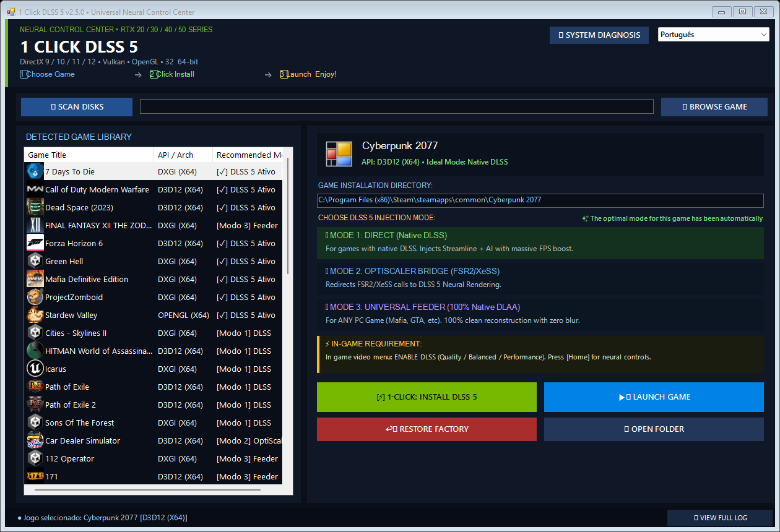Click DXGI (X64) in the 7 Days To Die row
Image resolution: width=780 pixels, height=532 pixels.
[177, 171]
